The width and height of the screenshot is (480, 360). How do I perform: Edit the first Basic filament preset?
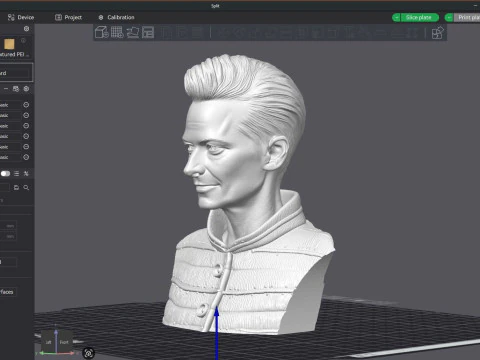tap(26, 105)
